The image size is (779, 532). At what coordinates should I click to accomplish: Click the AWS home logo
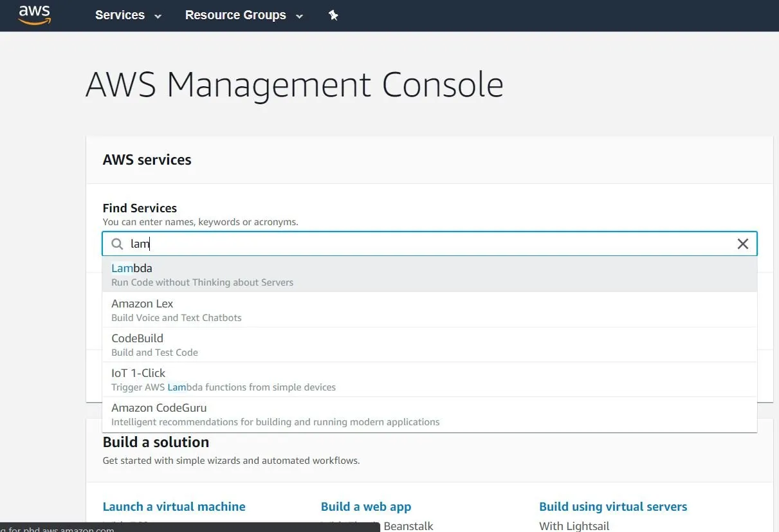(x=33, y=15)
